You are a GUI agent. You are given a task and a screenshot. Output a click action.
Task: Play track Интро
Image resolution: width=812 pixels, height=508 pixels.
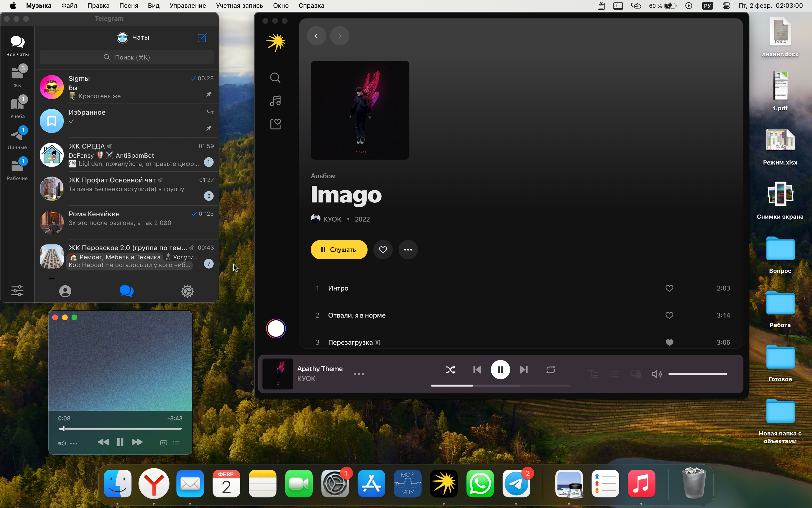coord(338,288)
